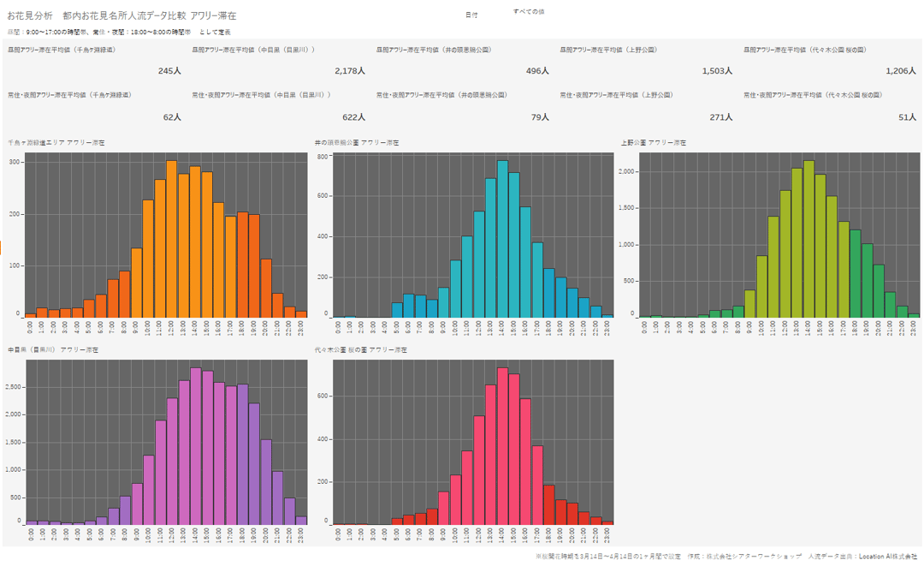The image size is (924, 572).
Task: Click the 622人 night value for 中目黒
Action: (353, 117)
